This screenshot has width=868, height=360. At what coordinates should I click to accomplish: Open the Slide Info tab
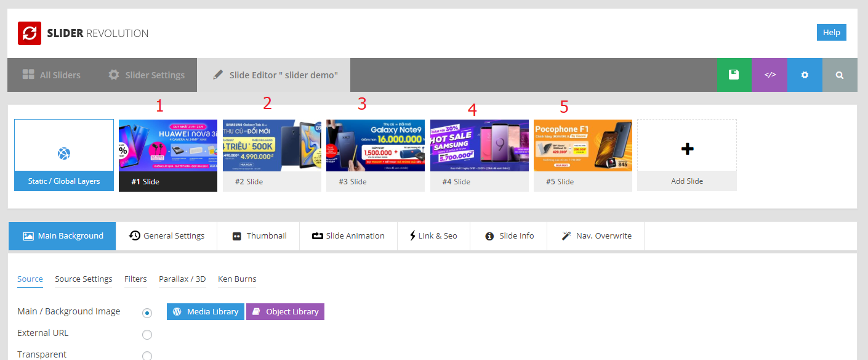[509, 235]
